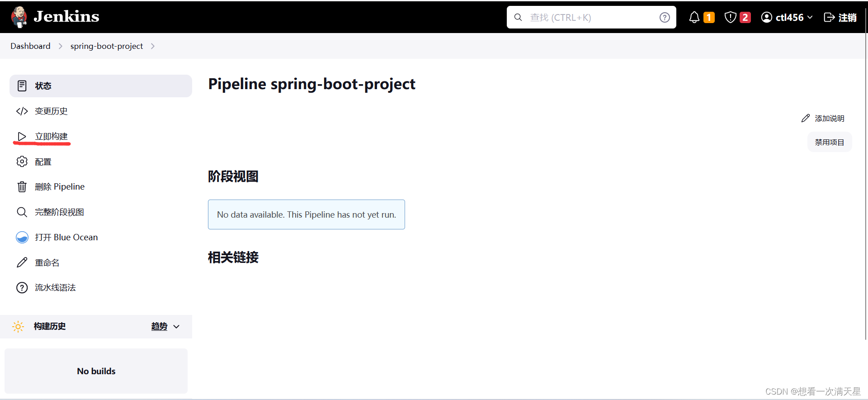868x400 pixels.
Task: Click Pipeline spring-boot-project heading
Action: [x=311, y=84]
